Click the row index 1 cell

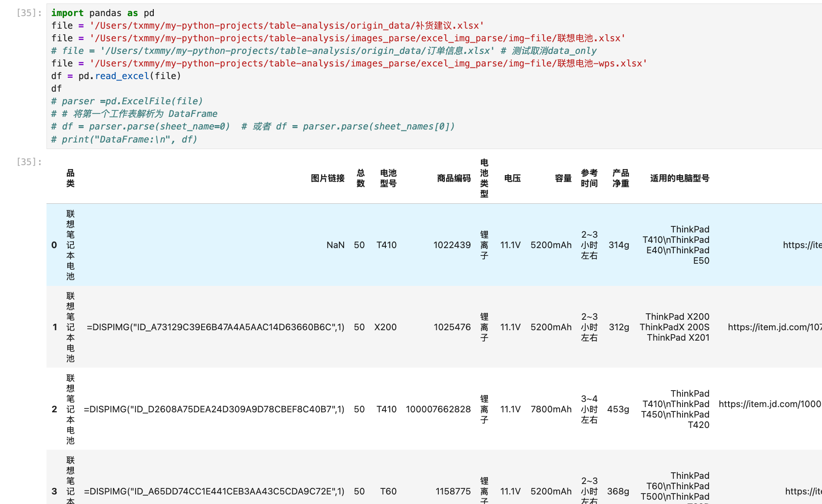(54, 327)
